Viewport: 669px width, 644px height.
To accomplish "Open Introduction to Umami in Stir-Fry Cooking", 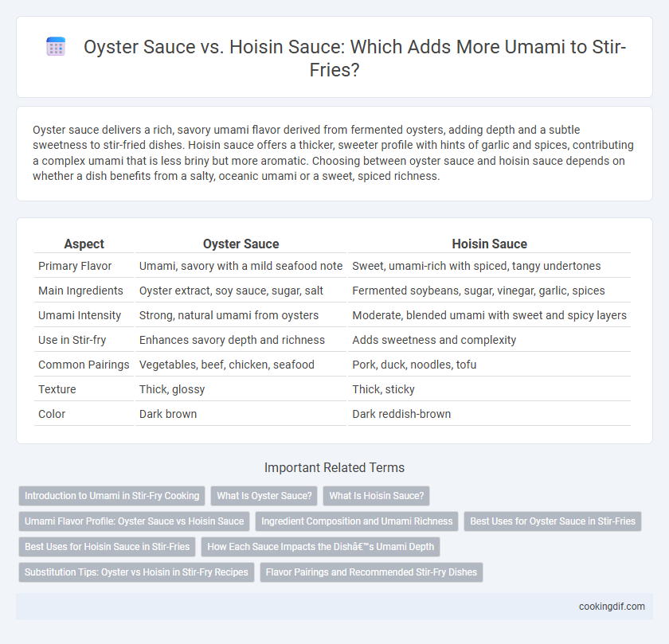I will [111, 496].
